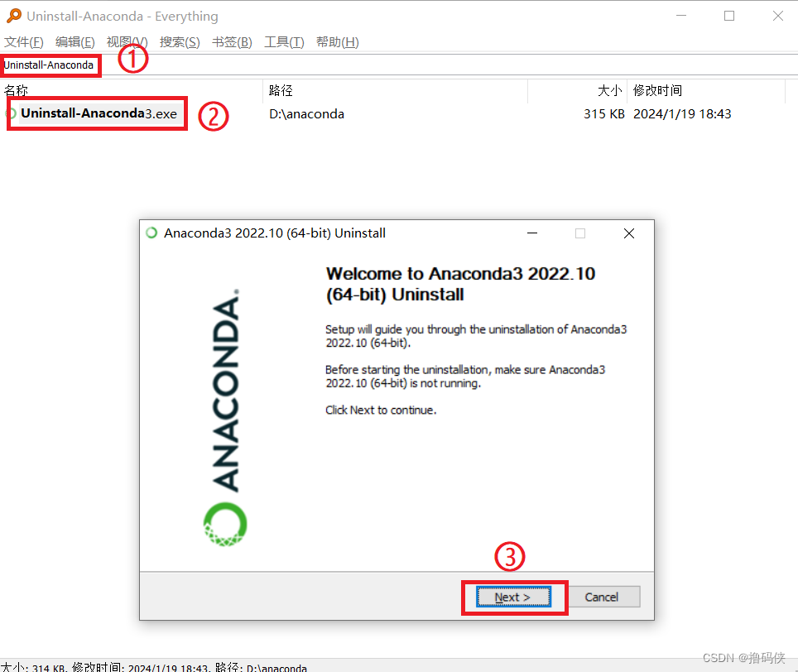Open the 书签(B) menu
Screen dimensions: 798x672
232,42
